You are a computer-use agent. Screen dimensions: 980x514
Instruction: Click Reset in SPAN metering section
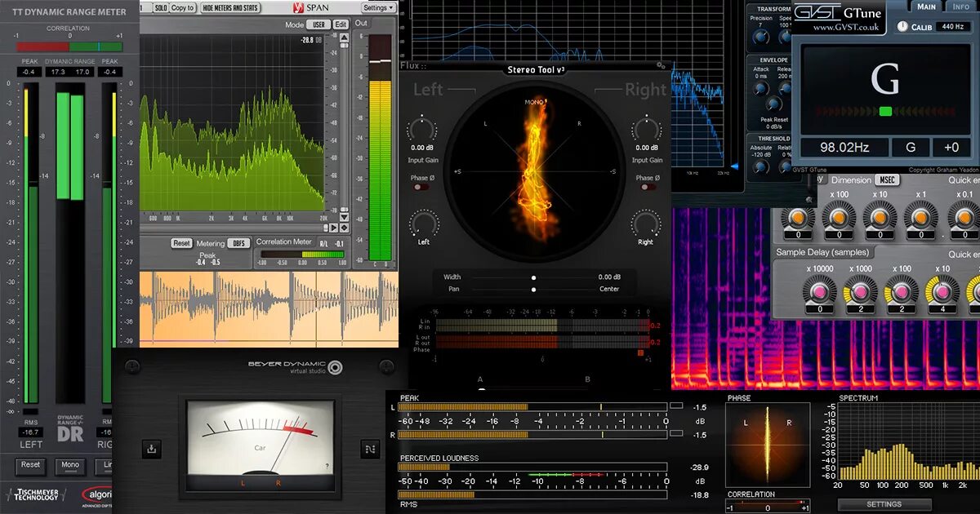tap(181, 243)
